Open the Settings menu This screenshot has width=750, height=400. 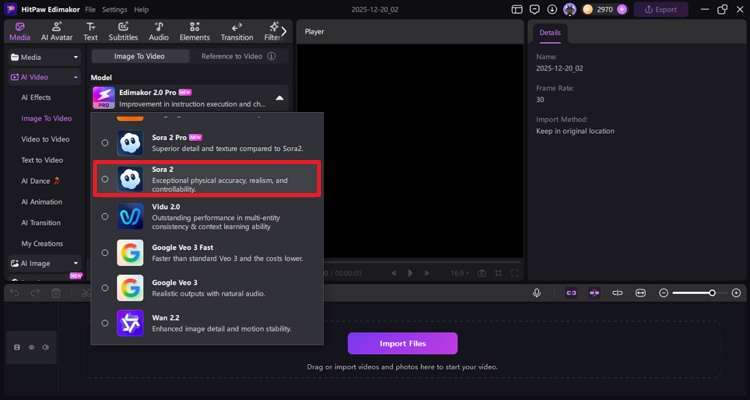coord(115,10)
